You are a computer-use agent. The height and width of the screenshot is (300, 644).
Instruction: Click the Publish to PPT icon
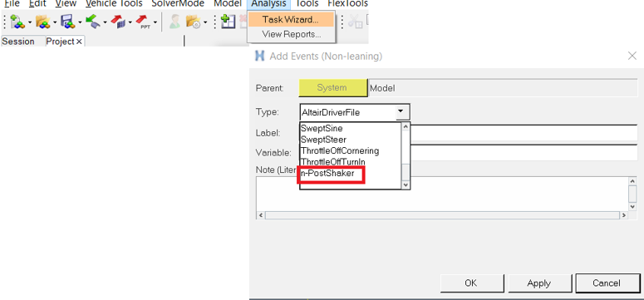point(143,22)
